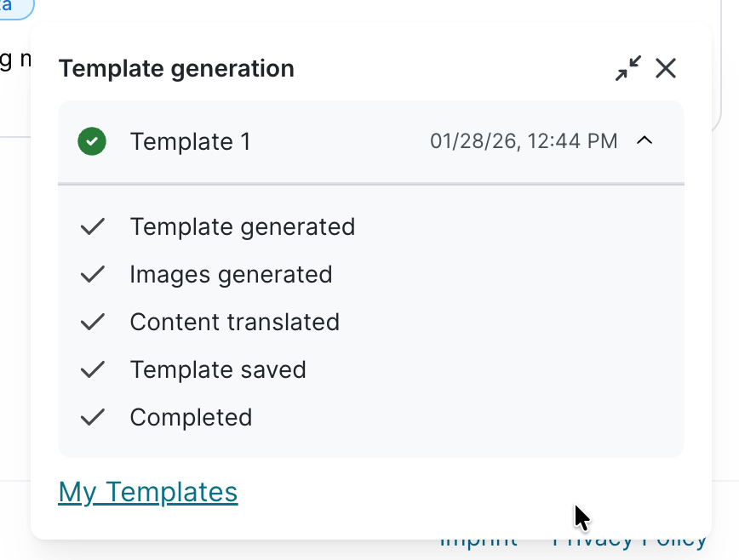
Task: Click the checkmark beside Template saved
Action: tap(91, 369)
